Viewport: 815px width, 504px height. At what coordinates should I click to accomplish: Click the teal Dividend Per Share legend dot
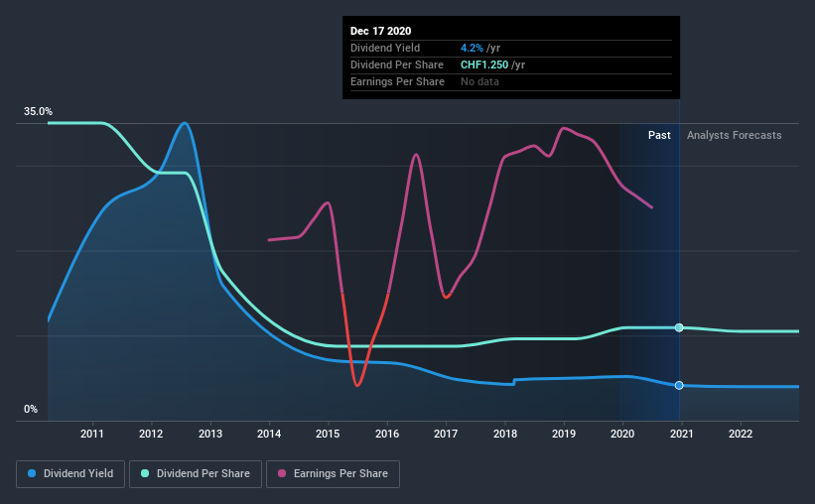tap(145, 473)
